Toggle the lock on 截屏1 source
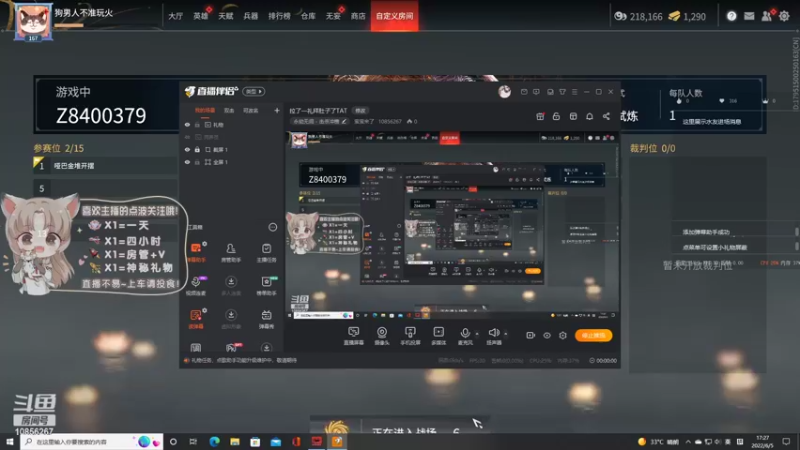This screenshot has height=450, width=800. [197, 150]
